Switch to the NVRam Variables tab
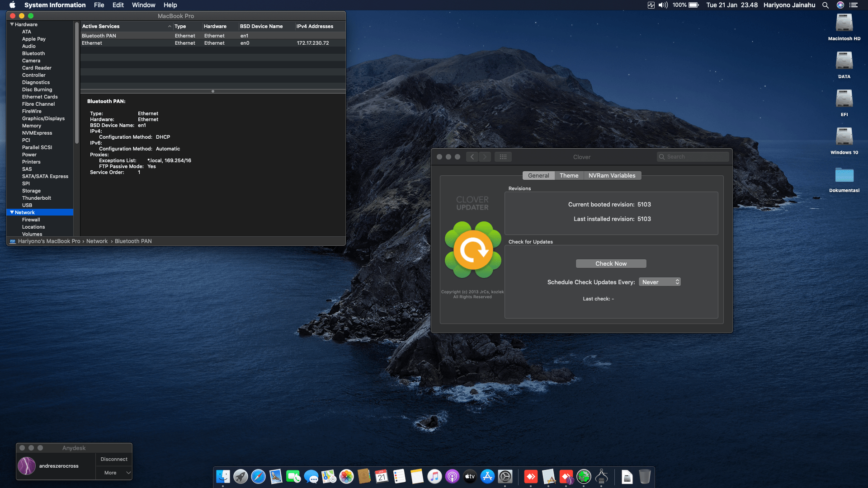 click(x=612, y=176)
